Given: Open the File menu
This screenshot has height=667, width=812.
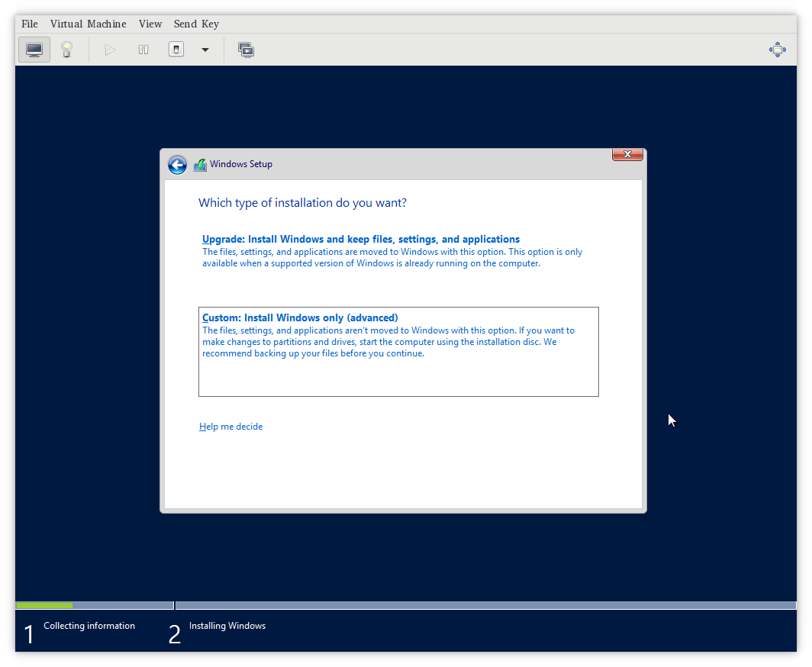Looking at the screenshot, I should click(x=29, y=24).
